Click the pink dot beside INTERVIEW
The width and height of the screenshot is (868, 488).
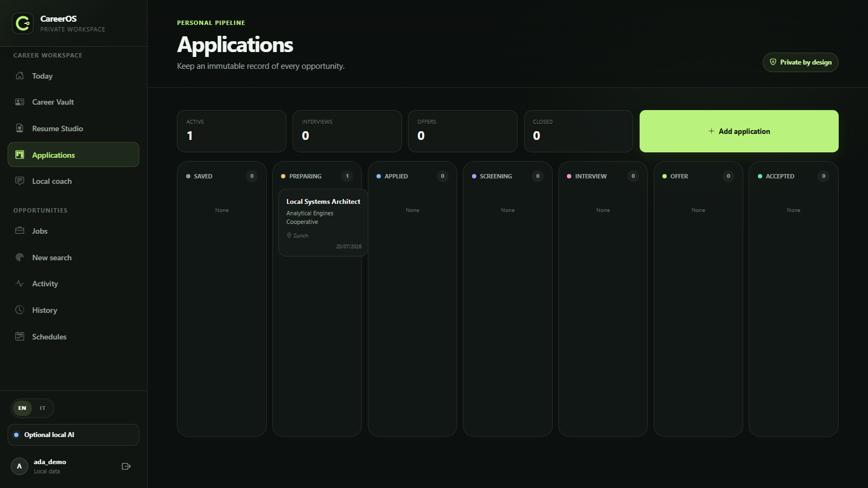[x=569, y=176]
